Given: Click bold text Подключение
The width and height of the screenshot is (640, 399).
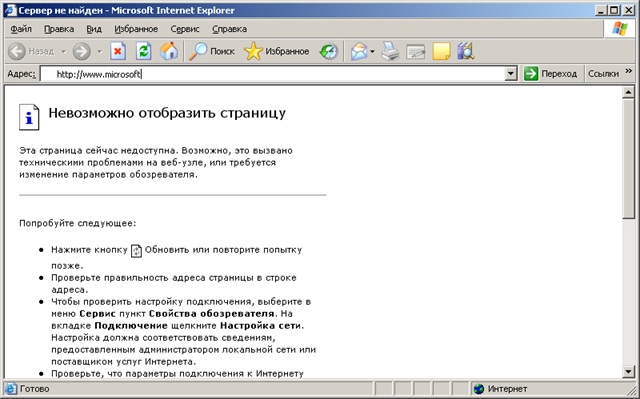Looking at the screenshot, I should [131, 326].
